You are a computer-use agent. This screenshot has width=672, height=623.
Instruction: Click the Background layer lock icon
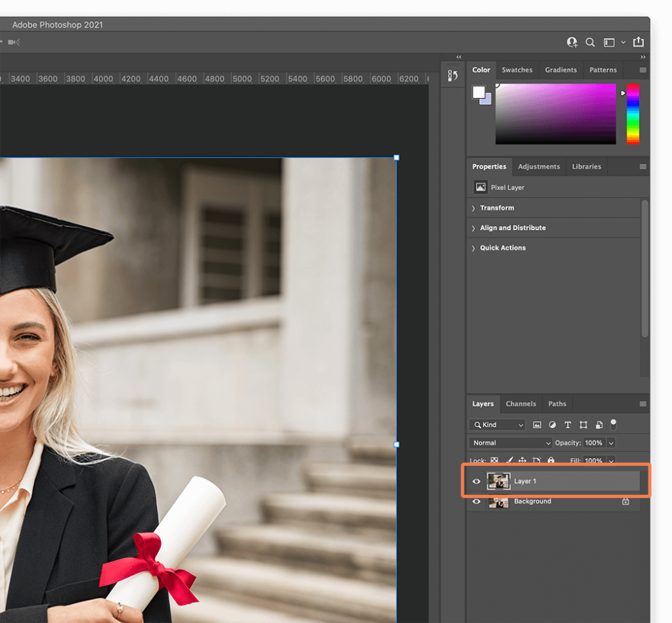(x=625, y=501)
